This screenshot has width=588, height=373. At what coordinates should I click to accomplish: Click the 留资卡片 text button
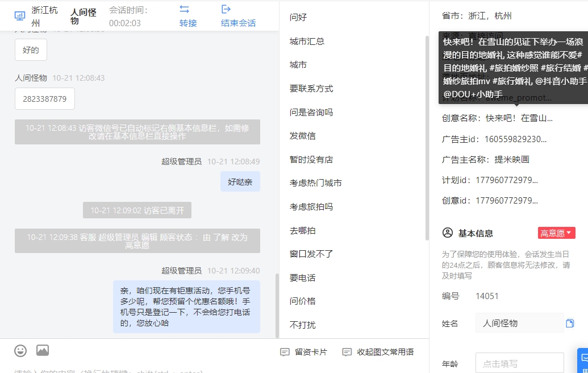click(x=311, y=352)
